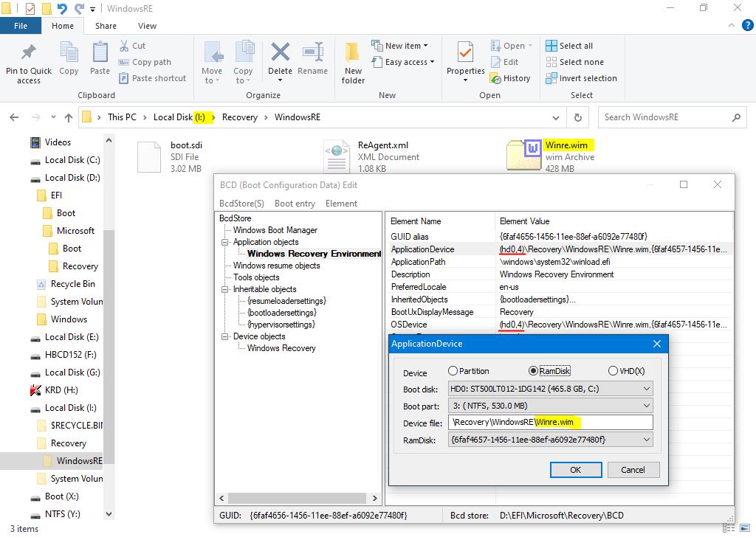
Task: Expand the Boot part combo box
Action: click(550, 406)
